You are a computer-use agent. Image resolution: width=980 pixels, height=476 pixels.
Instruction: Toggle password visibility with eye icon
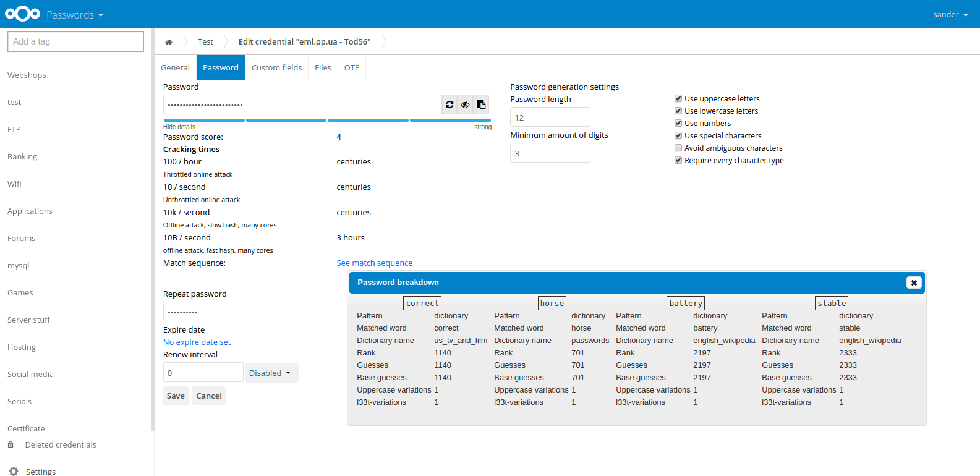465,104
